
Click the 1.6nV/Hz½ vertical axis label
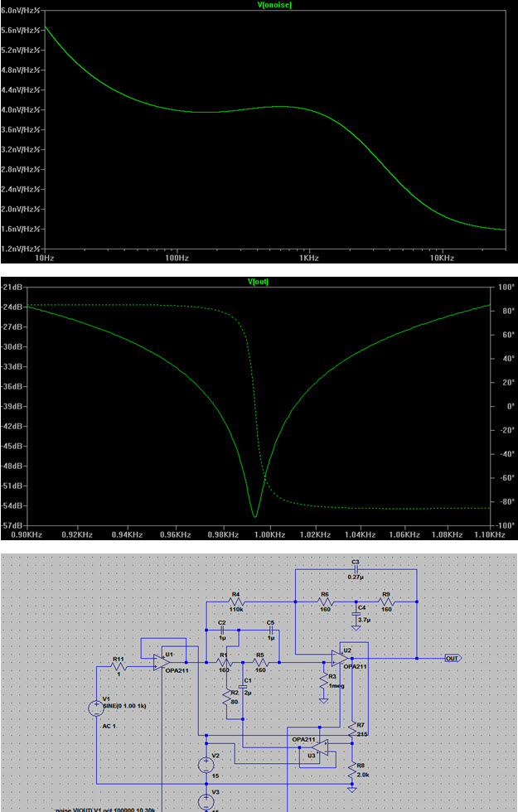coord(20,229)
